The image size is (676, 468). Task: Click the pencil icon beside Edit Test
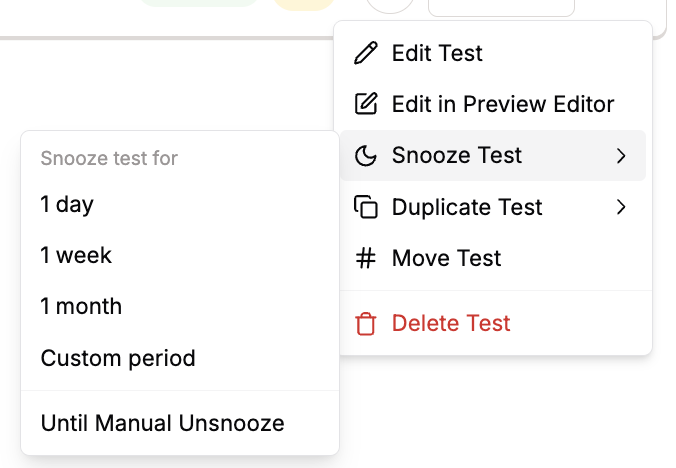(366, 53)
